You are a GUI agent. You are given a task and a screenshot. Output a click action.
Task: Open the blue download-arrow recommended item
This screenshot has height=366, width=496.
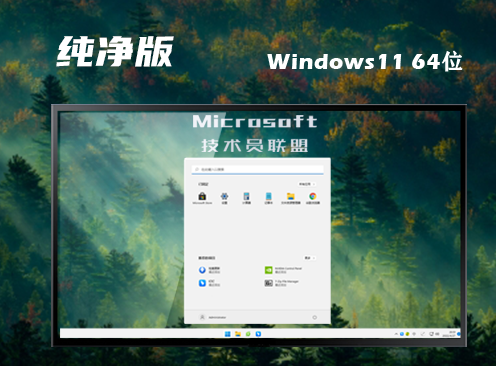pyautogui.click(x=210, y=270)
